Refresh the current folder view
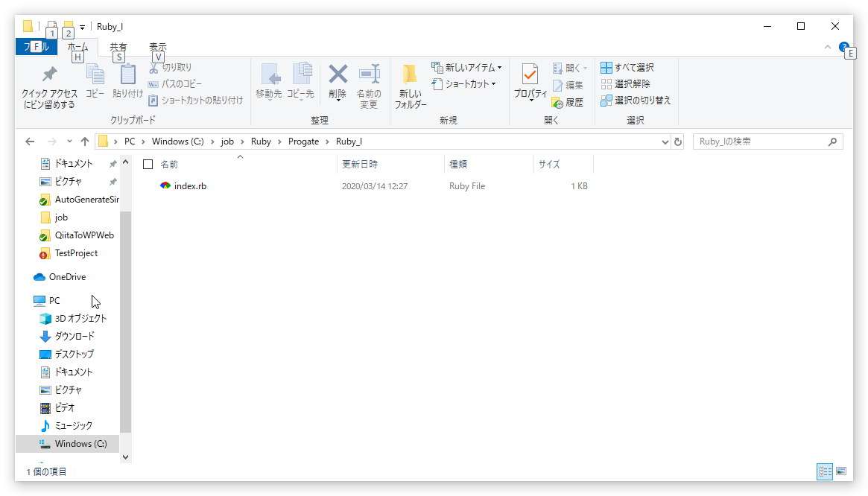Image resolution: width=868 pixels, height=496 pixels. (677, 142)
